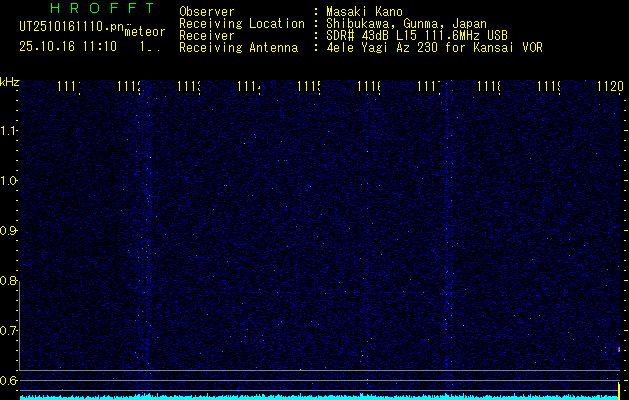Select the file name UT2510161110.pn
This screenshot has height=400, width=629.
[72, 26]
